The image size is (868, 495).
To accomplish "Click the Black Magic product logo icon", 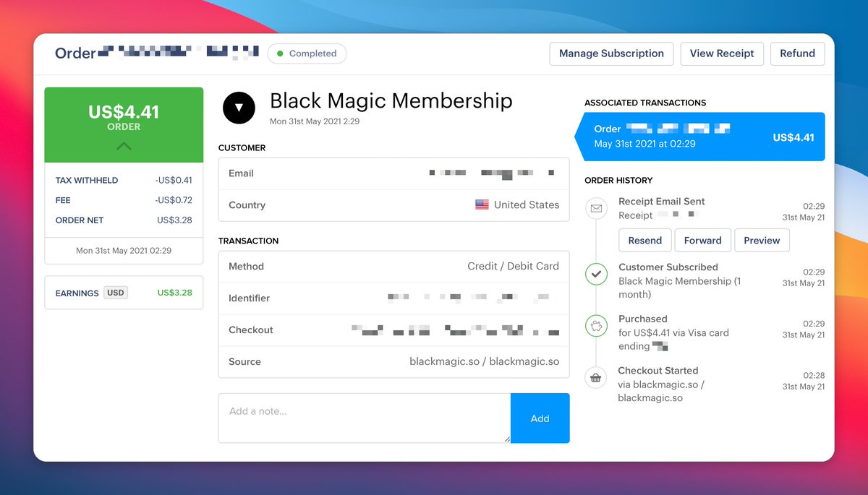I will click(239, 108).
